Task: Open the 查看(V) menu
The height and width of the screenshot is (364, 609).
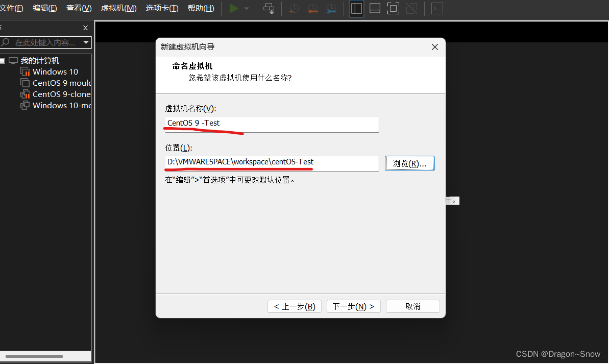Action: tap(79, 8)
